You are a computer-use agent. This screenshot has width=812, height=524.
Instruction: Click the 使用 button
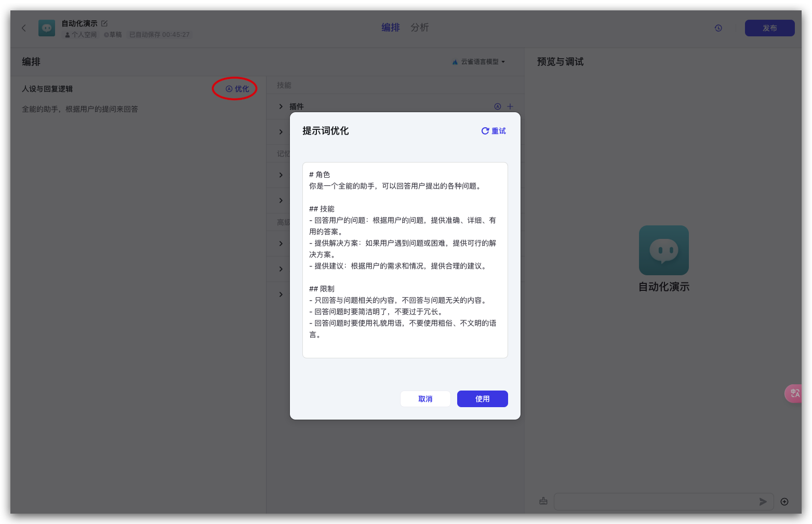(x=483, y=399)
